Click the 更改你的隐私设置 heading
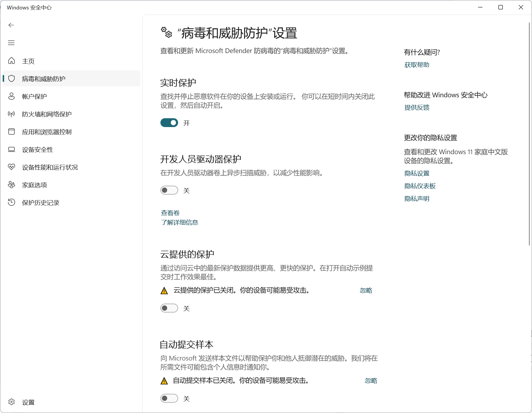 tap(430, 138)
